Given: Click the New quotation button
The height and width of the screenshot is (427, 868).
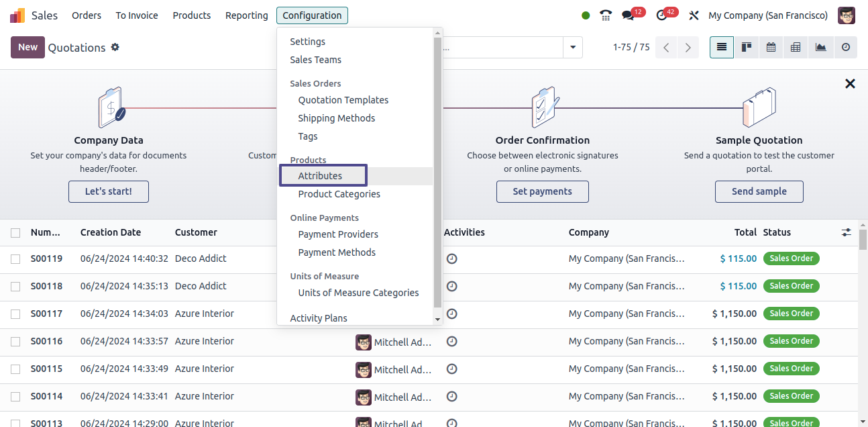Looking at the screenshot, I should [x=28, y=47].
